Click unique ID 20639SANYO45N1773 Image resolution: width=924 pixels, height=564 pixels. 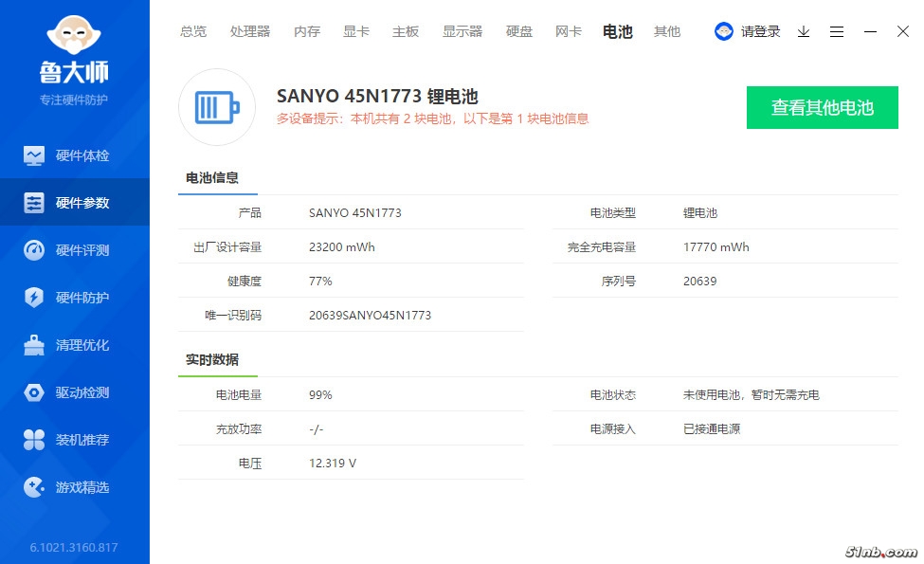tap(370, 316)
